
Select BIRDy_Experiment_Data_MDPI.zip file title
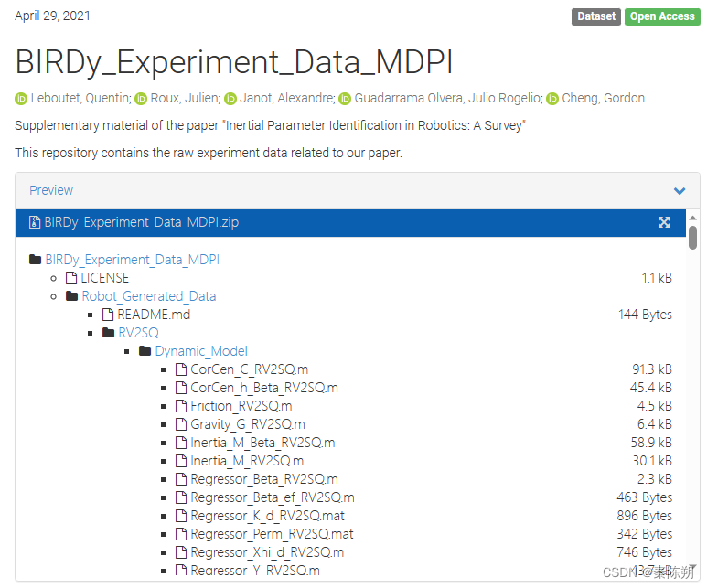tap(141, 222)
